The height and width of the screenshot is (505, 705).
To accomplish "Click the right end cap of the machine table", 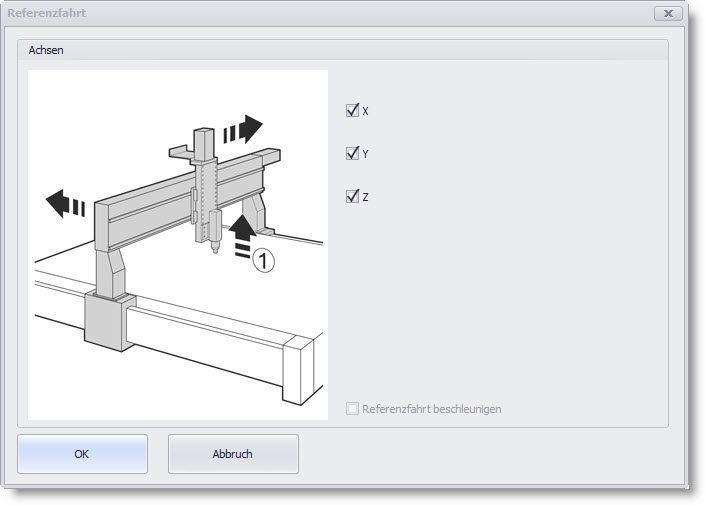I will click(300, 368).
